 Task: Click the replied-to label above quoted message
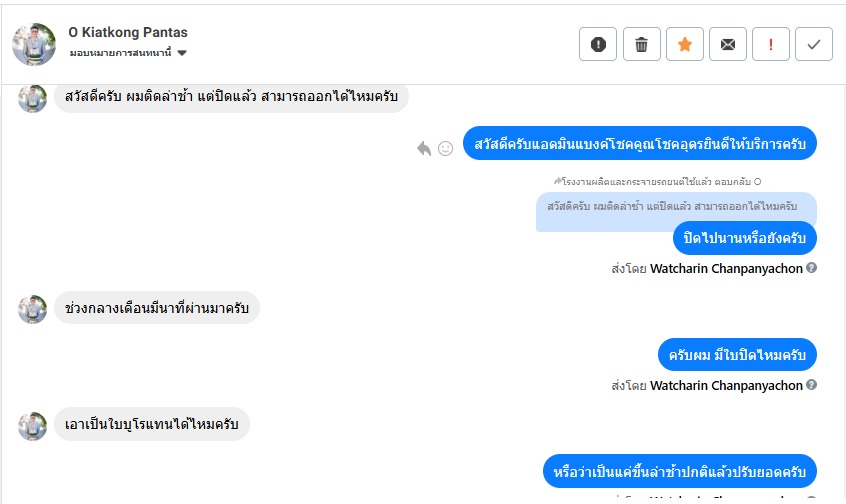click(657, 182)
